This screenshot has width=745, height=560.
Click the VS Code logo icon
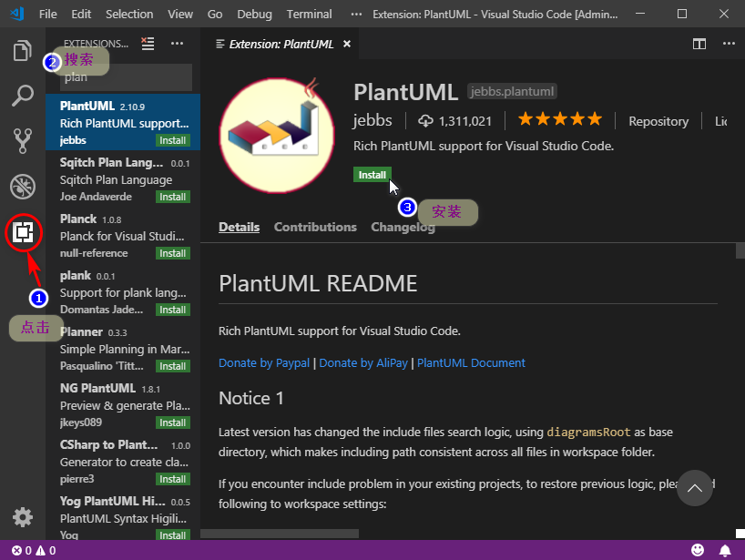point(17,14)
